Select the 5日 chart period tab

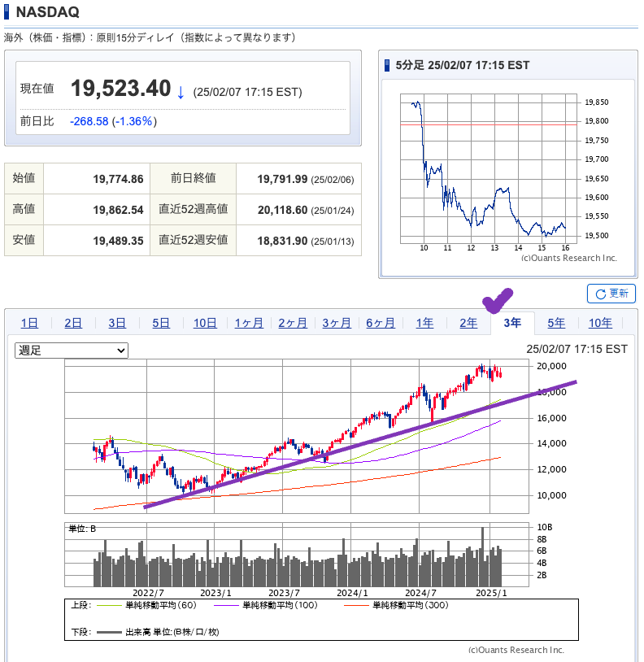(161, 323)
